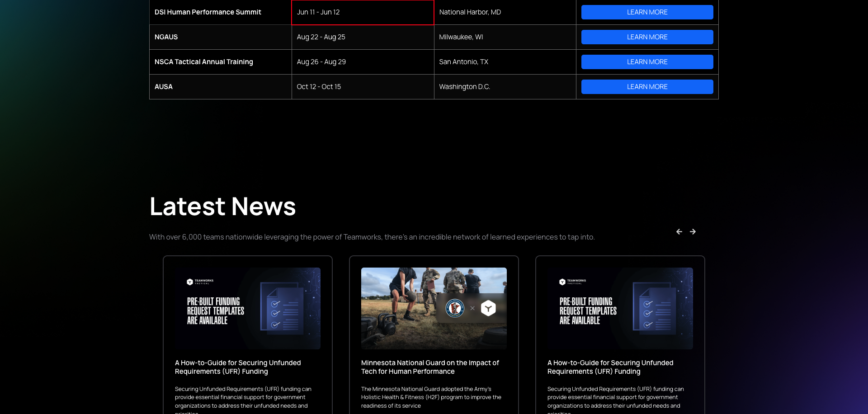The image size is (868, 414).
Task: Click LEARN MORE for DSI Human Performance Summit
Action: [x=647, y=12]
